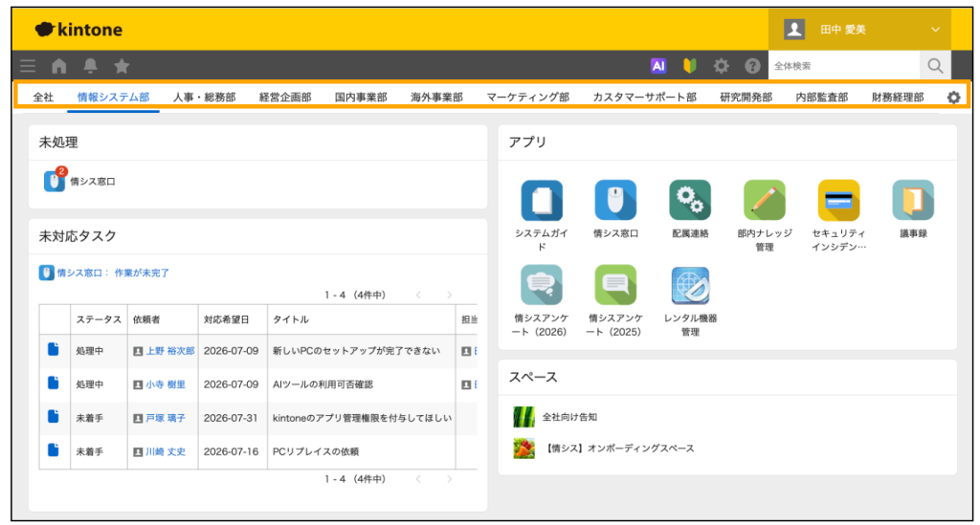
Task: Open the settings gear in the header toolbar
Action: 722,66
